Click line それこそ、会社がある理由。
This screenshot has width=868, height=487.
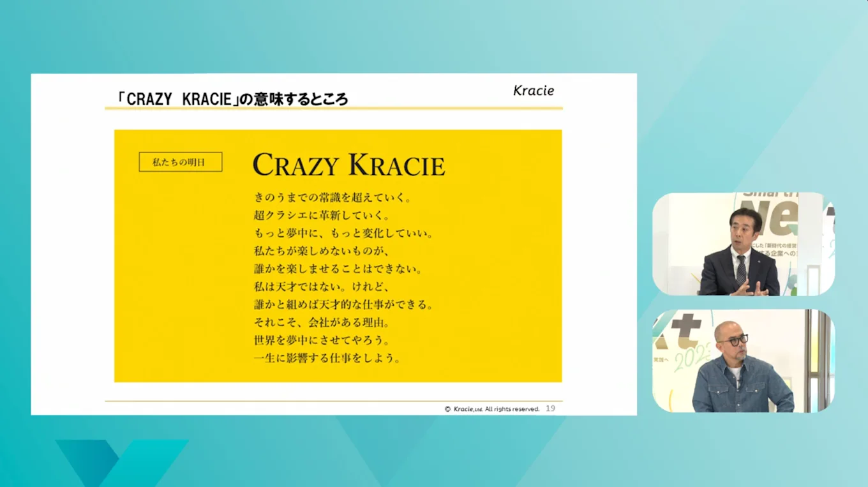(x=321, y=322)
